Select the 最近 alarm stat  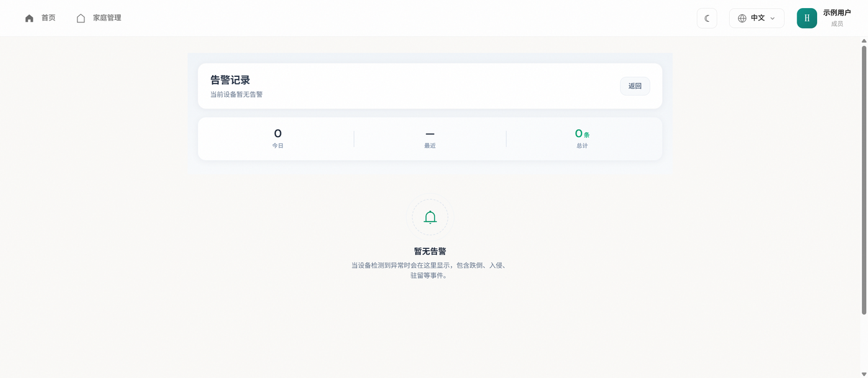(430, 138)
